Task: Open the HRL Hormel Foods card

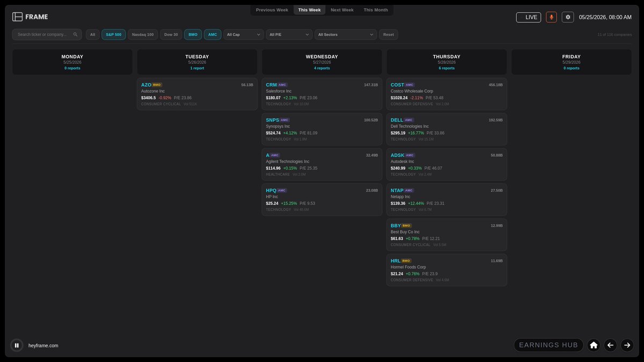Action: [447, 270]
